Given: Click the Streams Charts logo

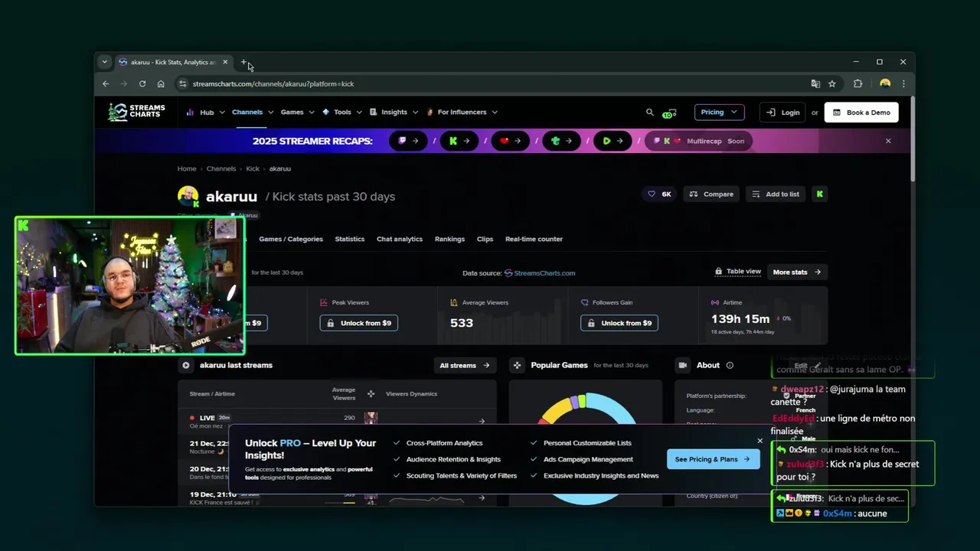Looking at the screenshot, I should [x=136, y=112].
